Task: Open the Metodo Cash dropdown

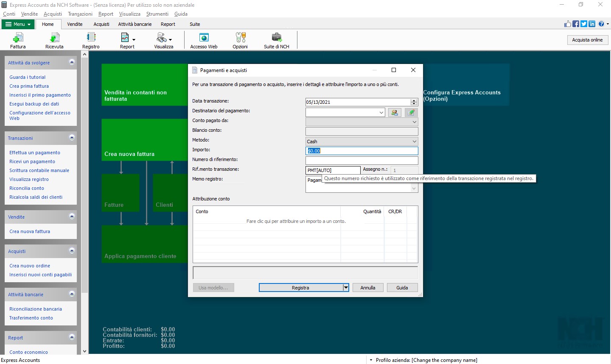Action: point(362,142)
